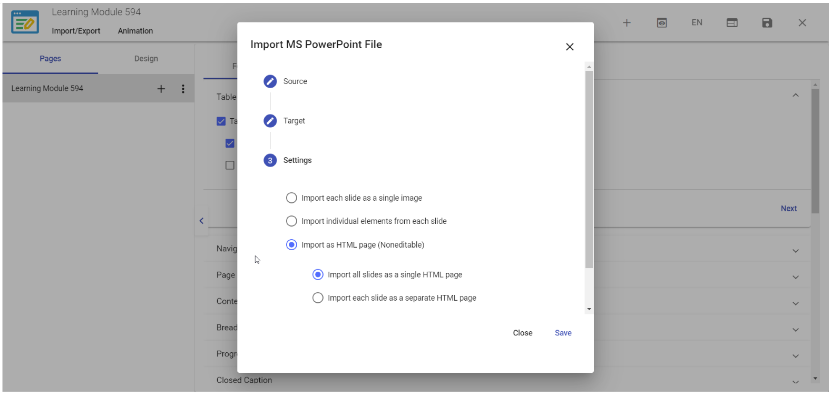
Task: Open the three-dot menu for Learning Module 594
Action: pyautogui.click(x=183, y=89)
